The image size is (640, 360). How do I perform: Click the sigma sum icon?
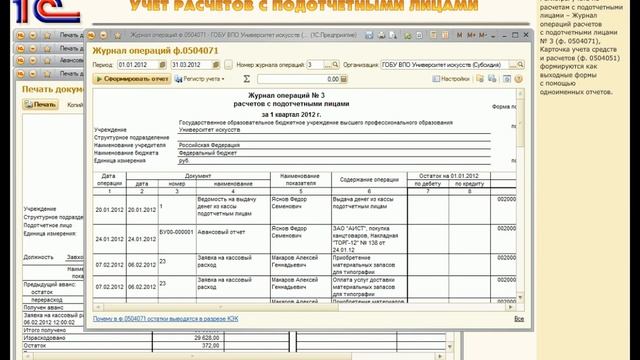[247, 79]
